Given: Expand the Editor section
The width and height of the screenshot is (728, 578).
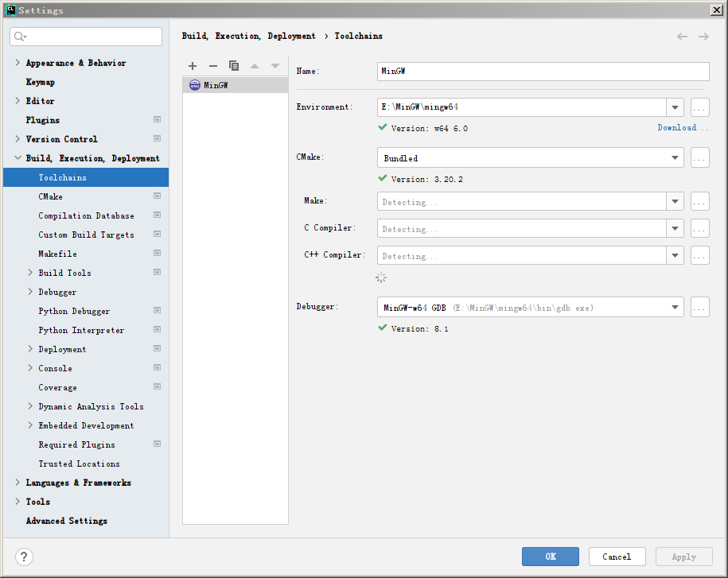Looking at the screenshot, I should coord(18,101).
